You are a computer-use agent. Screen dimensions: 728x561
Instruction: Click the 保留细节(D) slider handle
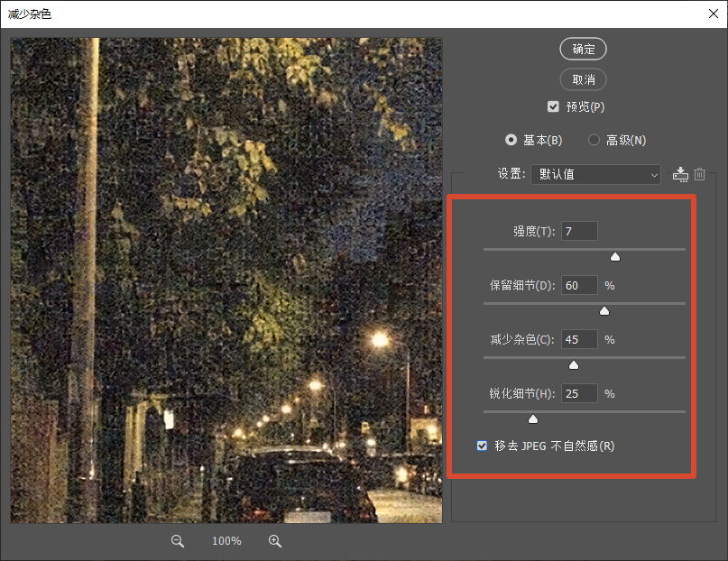click(604, 311)
